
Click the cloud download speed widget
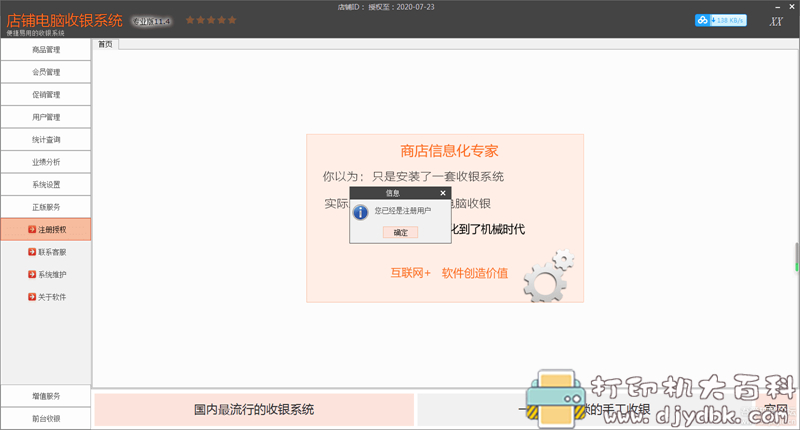(x=720, y=20)
